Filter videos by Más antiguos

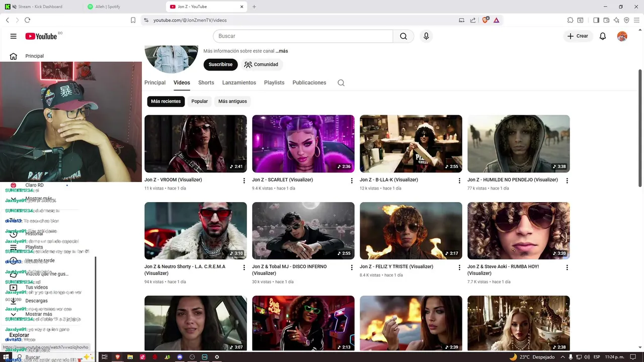[232, 101]
